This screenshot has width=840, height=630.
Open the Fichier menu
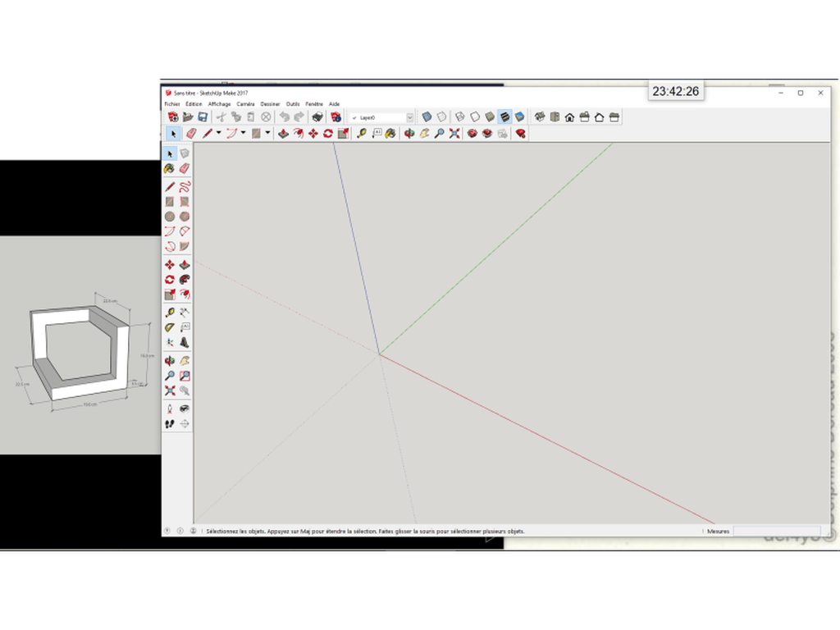tap(172, 104)
